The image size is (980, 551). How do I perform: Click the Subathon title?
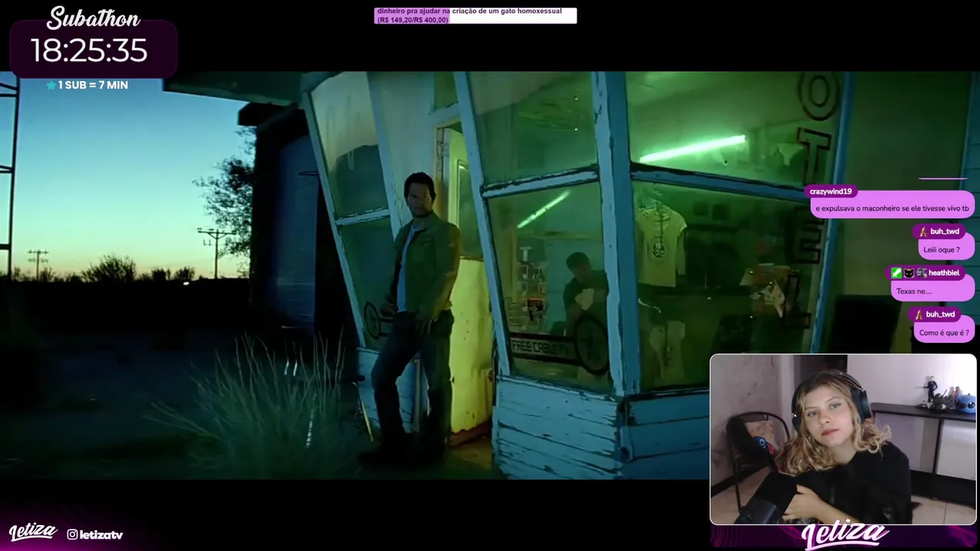click(93, 18)
